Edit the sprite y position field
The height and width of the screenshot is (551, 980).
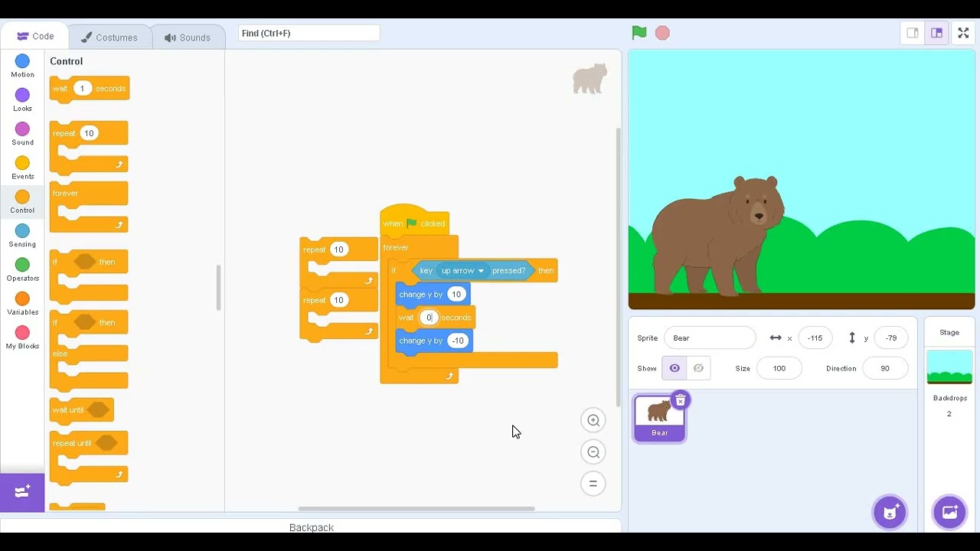891,337
